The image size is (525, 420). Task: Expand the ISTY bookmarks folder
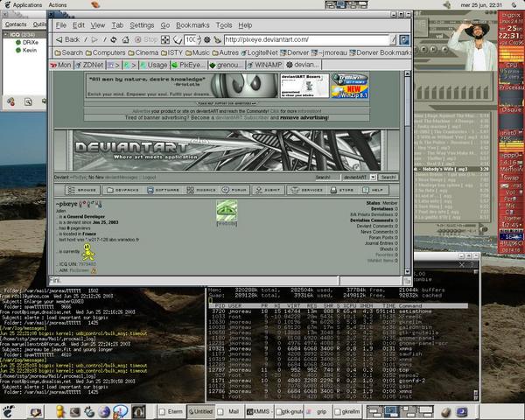[x=171, y=52]
